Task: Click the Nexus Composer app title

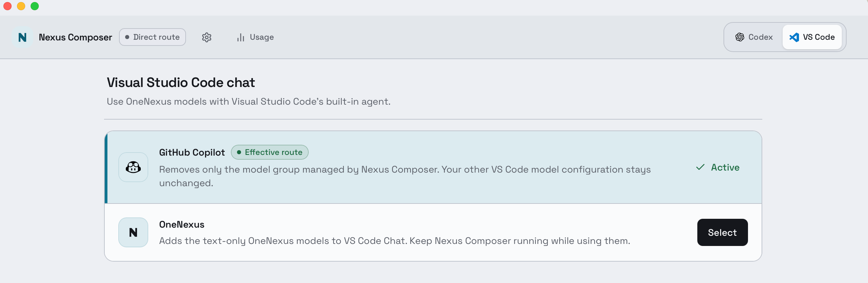Action: click(x=75, y=37)
